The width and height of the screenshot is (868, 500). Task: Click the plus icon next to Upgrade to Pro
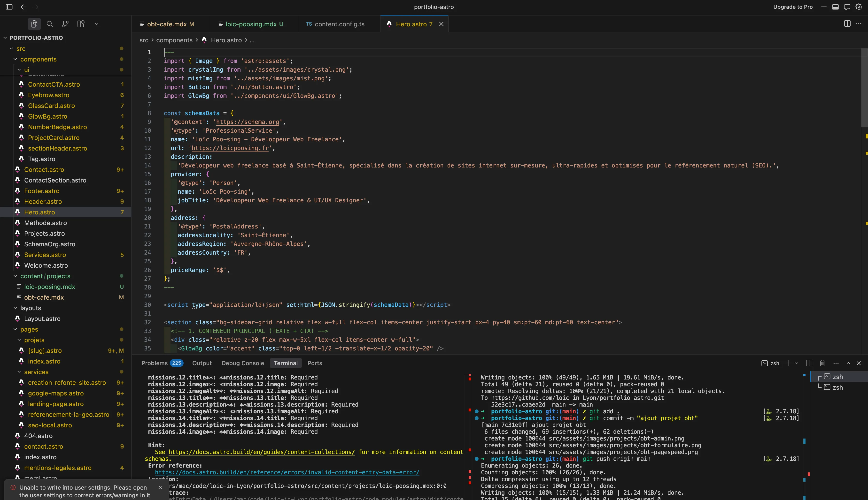coord(824,7)
